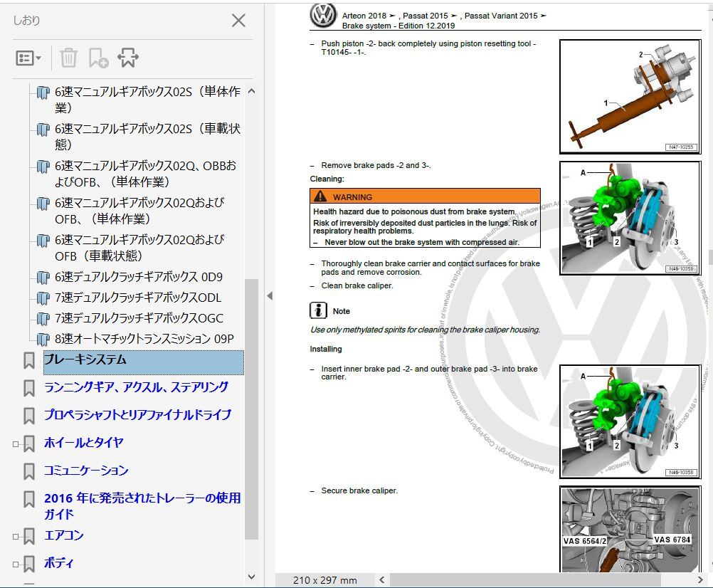The image size is (713, 588).
Task: Click the document horizontal scroll right arrow
Action: click(700, 580)
